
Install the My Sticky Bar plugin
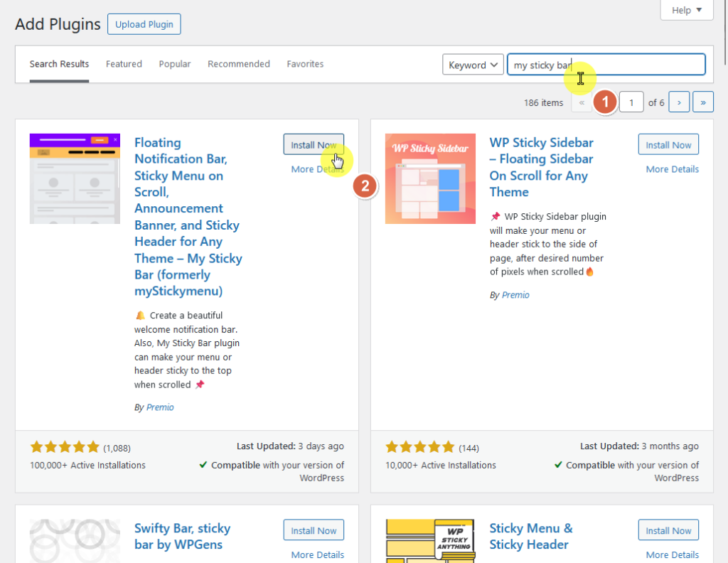[x=314, y=145]
